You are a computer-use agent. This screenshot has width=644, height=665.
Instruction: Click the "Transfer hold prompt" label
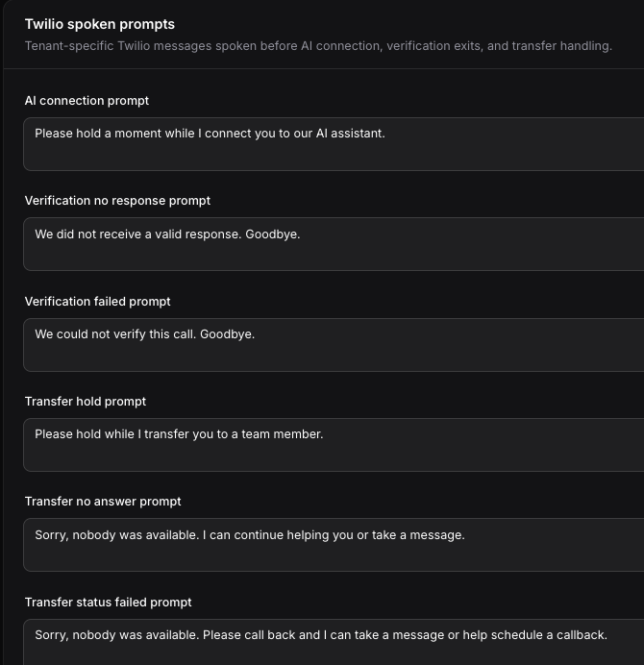tap(86, 401)
